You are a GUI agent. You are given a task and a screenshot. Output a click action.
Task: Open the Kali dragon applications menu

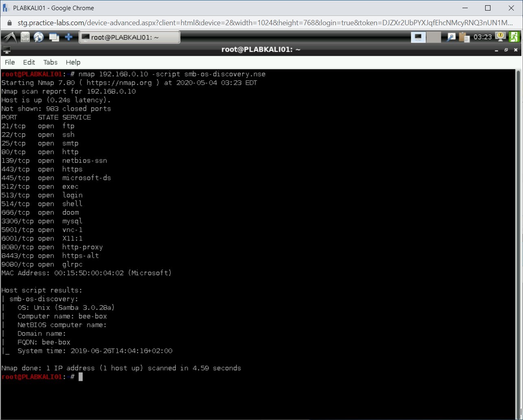pos(10,37)
